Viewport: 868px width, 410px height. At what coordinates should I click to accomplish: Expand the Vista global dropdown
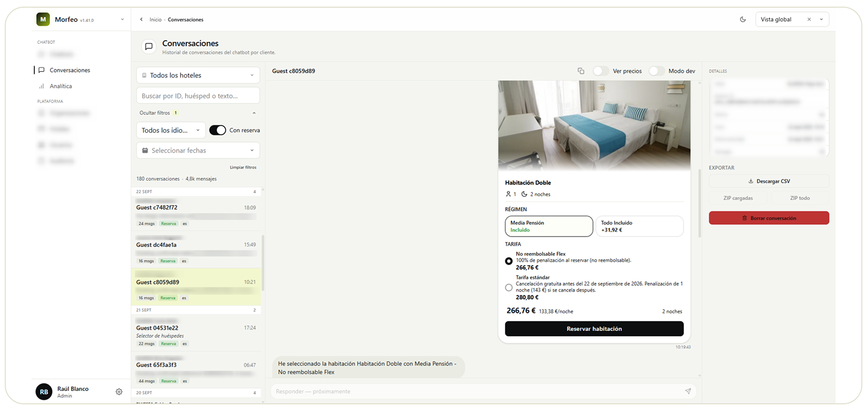tap(821, 20)
